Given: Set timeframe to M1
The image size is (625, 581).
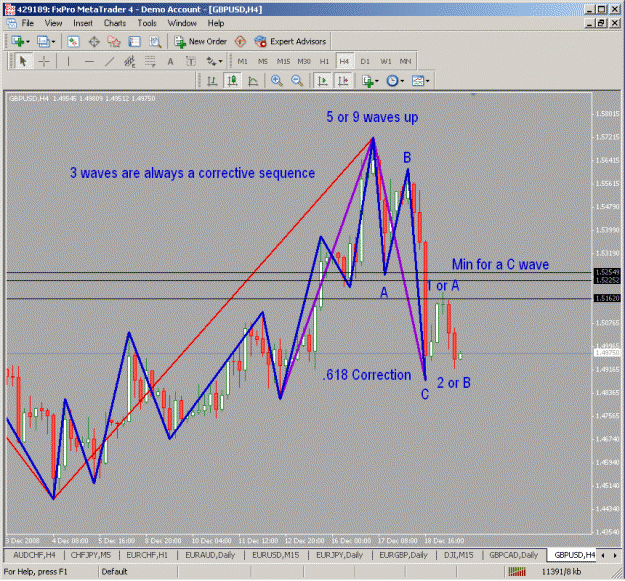Looking at the screenshot, I should (x=242, y=61).
